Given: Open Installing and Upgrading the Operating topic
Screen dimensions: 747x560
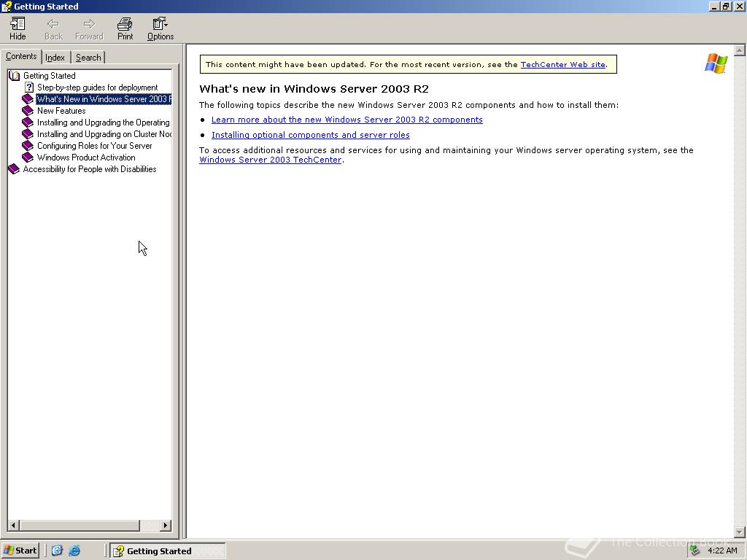Looking at the screenshot, I should 104,122.
